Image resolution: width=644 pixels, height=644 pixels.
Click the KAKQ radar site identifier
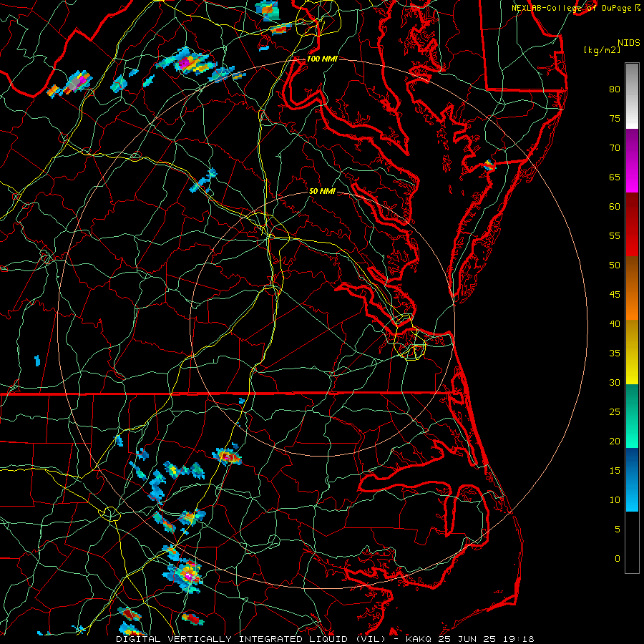(x=420, y=639)
